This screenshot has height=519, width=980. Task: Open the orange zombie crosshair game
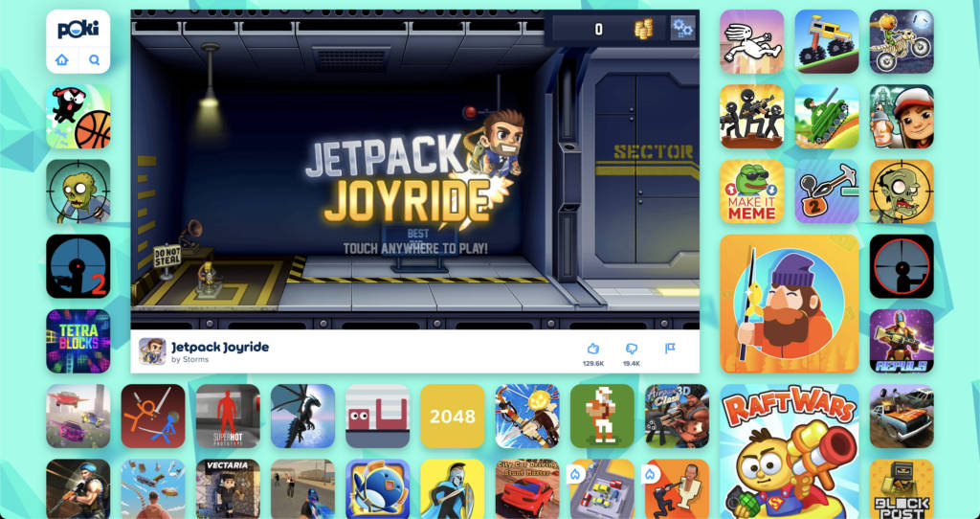[x=902, y=192]
